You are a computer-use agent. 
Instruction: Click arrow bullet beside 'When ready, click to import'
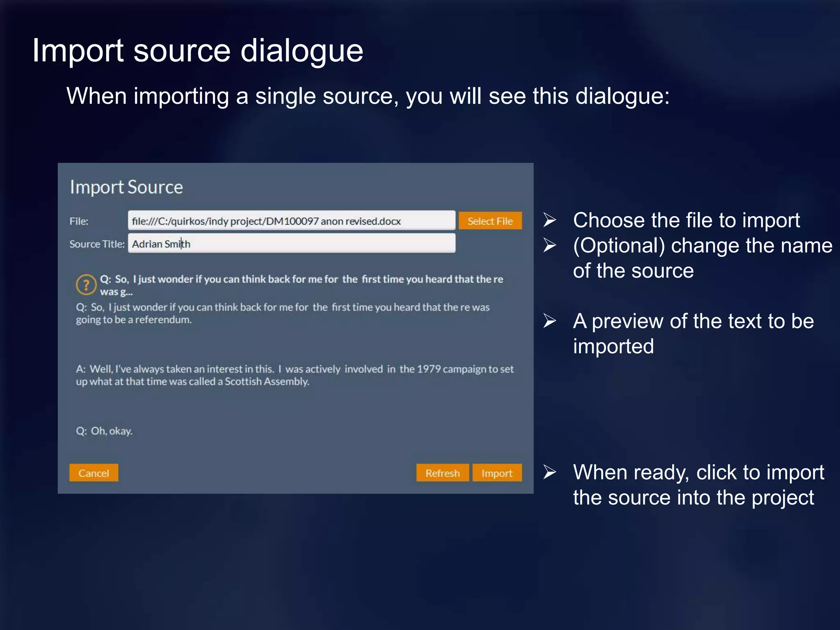tap(550, 472)
